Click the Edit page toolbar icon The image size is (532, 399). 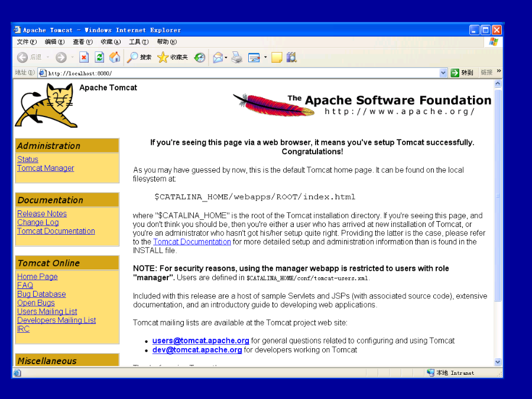point(254,57)
